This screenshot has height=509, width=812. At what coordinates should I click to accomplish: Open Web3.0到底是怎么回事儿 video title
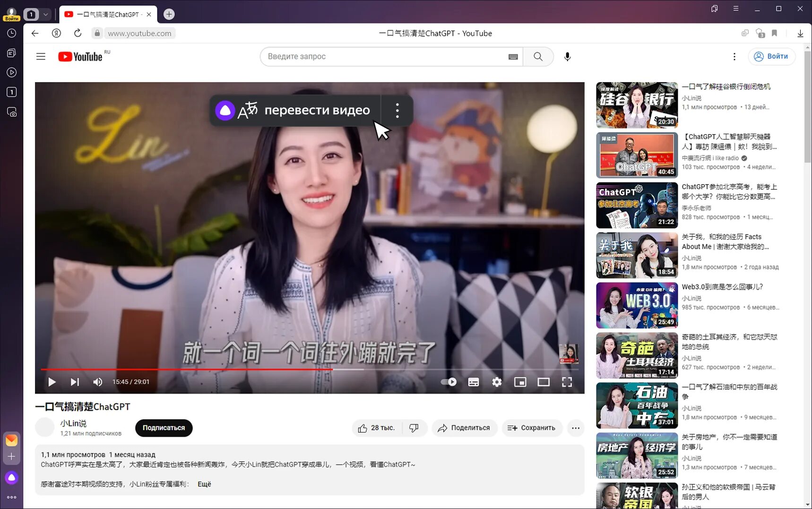click(x=722, y=287)
